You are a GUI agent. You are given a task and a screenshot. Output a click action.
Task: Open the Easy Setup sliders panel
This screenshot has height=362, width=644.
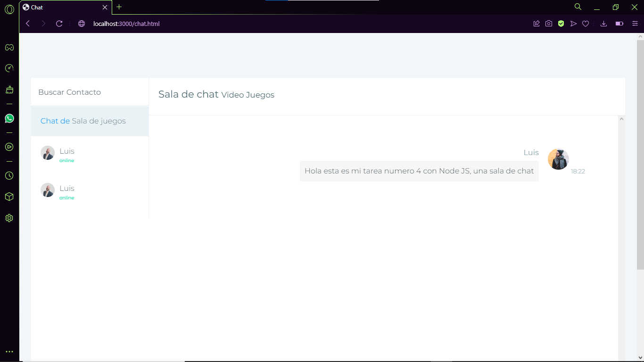click(x=635, y=23)
